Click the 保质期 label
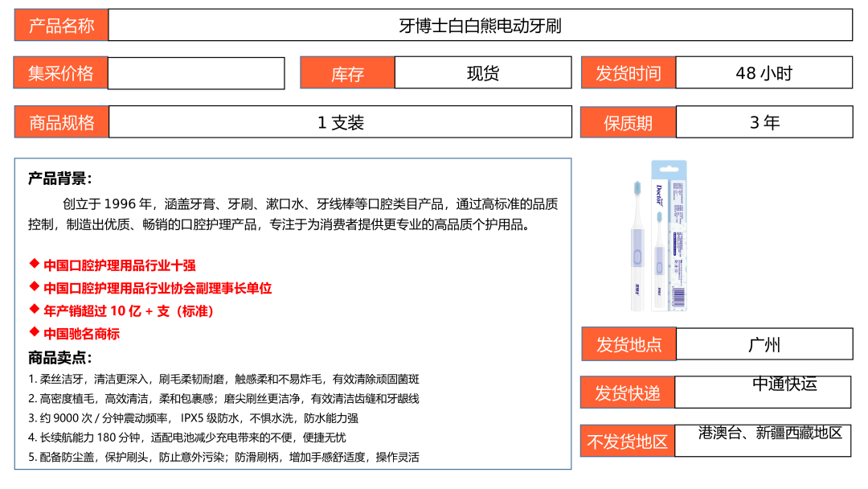The width and height of the screenshot is (868, 489). pos(628,122)
